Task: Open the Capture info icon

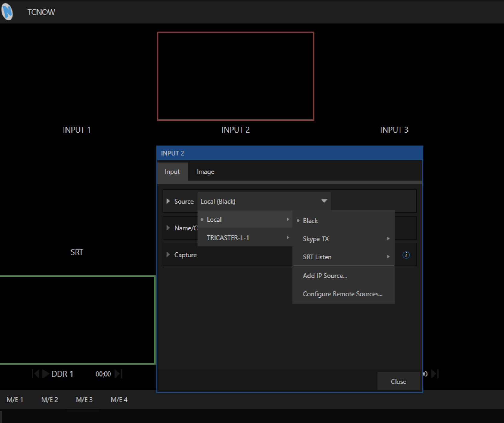Action: [406, 255]
